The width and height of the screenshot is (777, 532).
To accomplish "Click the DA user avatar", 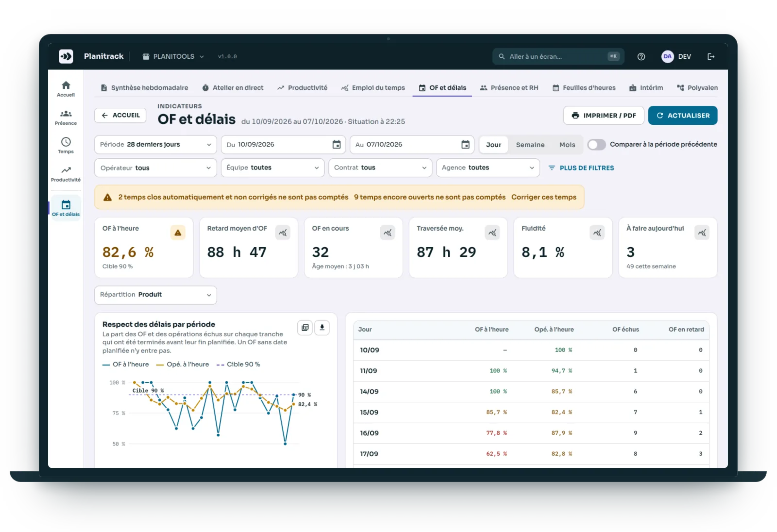I will pyautogui.click(x=668, y=56).
